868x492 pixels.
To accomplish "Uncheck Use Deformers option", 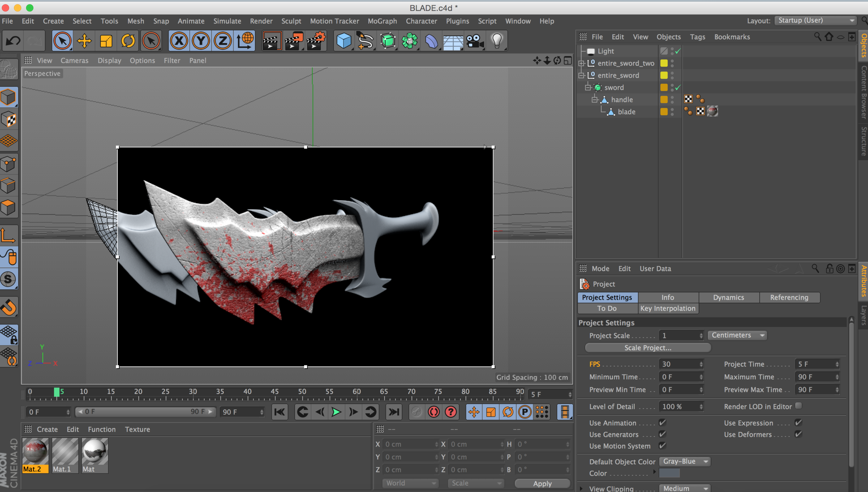I will (798, 434).
